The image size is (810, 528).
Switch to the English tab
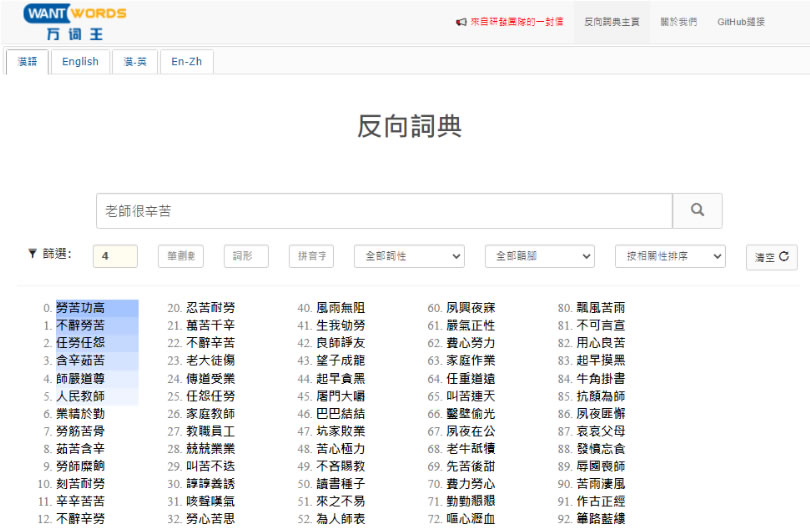80,61
